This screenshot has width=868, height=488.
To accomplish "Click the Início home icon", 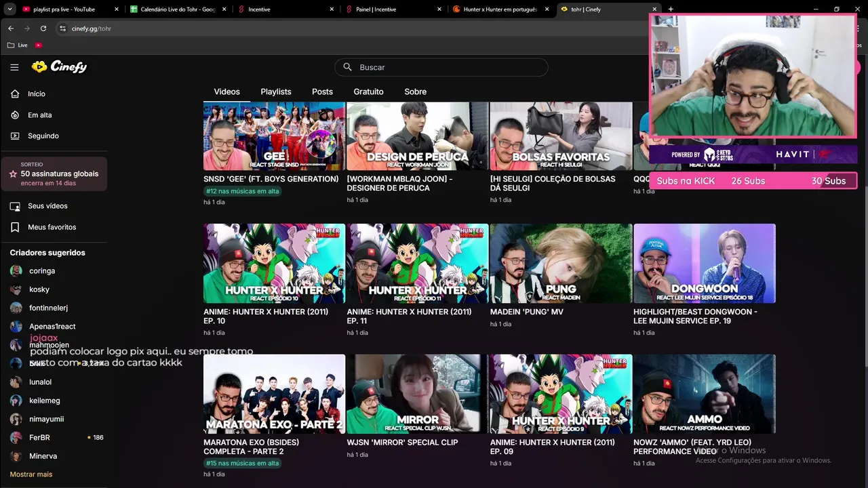I will 15,94.
